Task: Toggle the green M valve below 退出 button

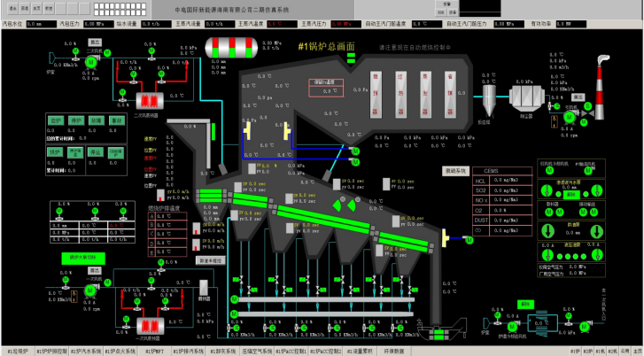Action: pyautogui.click(x=108, y=54)
